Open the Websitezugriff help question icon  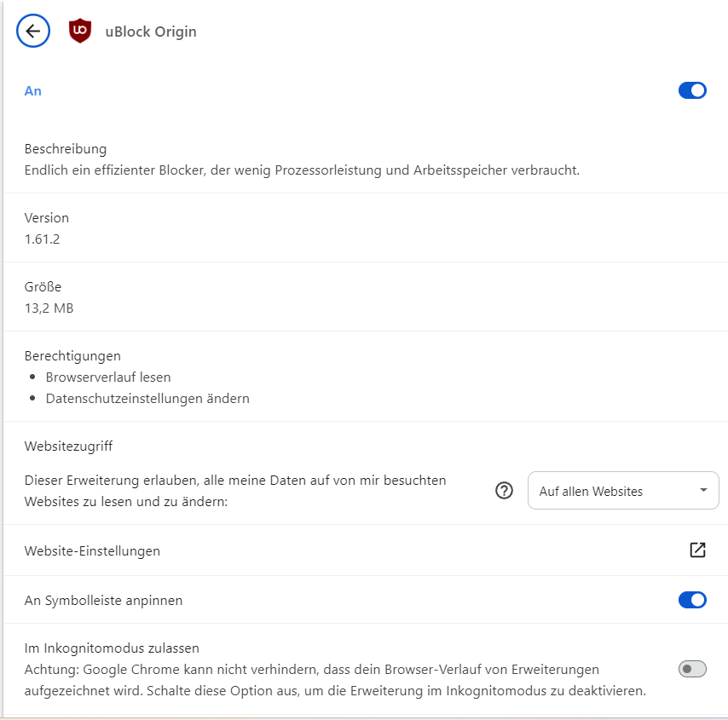pyautogui.click(x=504, y=490)
